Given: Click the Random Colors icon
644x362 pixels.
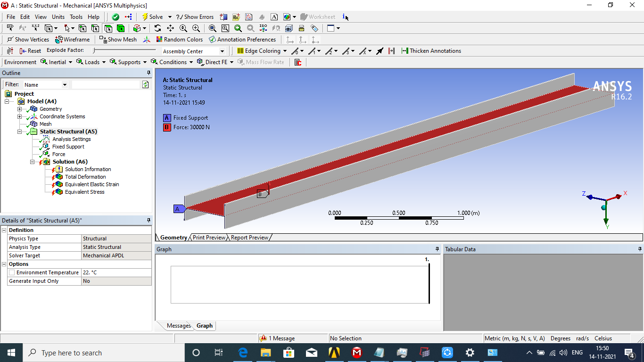Looking at the screenshot, I should click(x=160, y=40).
